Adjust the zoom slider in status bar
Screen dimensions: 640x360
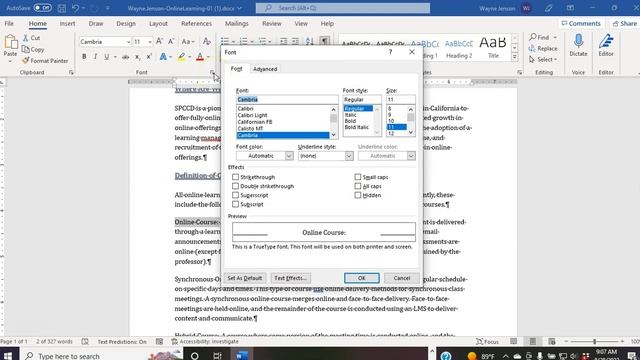(594, 341)
